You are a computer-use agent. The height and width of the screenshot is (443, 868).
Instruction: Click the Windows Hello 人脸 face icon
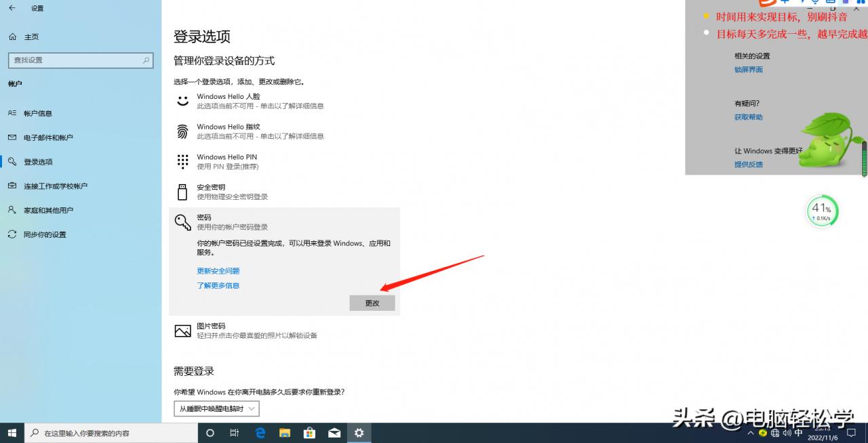coord(182,101)
